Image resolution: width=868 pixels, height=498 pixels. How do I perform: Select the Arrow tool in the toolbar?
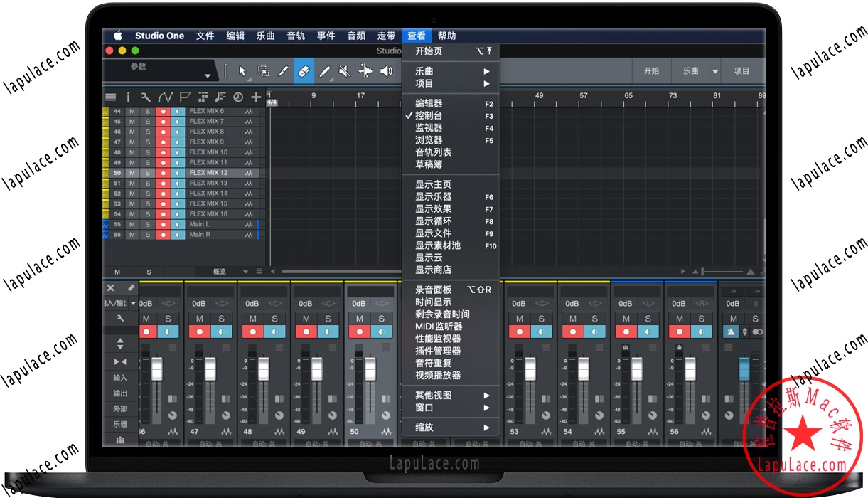click(x=243, y=71)
